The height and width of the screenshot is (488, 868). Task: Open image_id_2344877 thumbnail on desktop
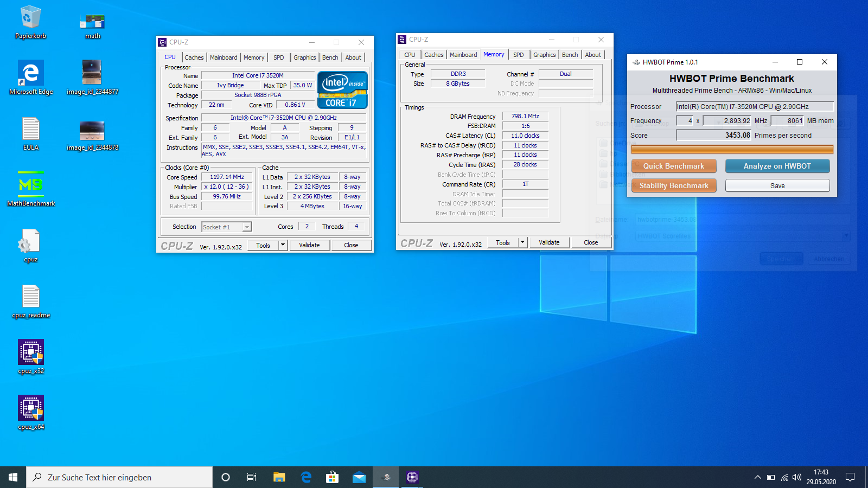click(x=92, y=78)
